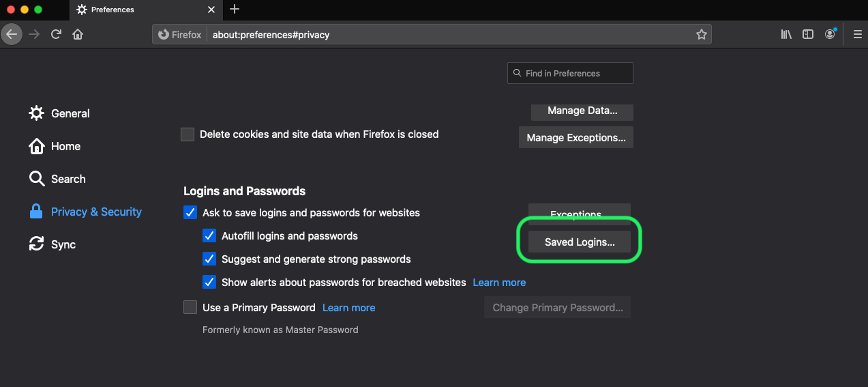
Task: Open a new tab with plus button
Action: tap(235, 10)
